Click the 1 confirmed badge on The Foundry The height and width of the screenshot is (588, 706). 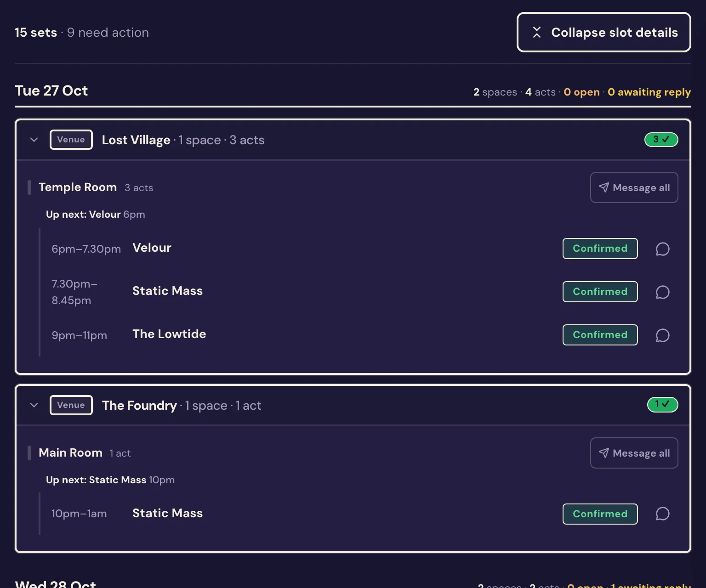(x=663, y=404)
